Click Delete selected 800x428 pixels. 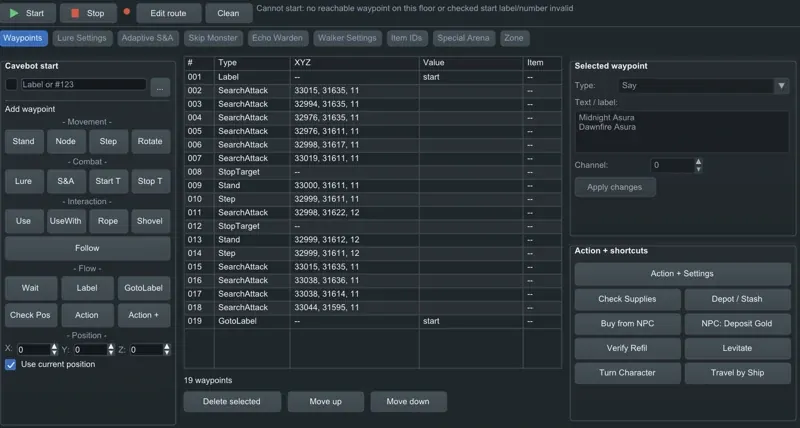232,402
